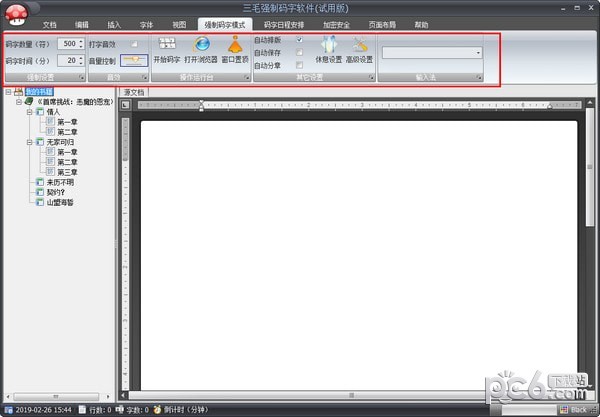Open 操作运行台 group dialog launcher
This screenshot has width=600, height=417.
point(247,78)
